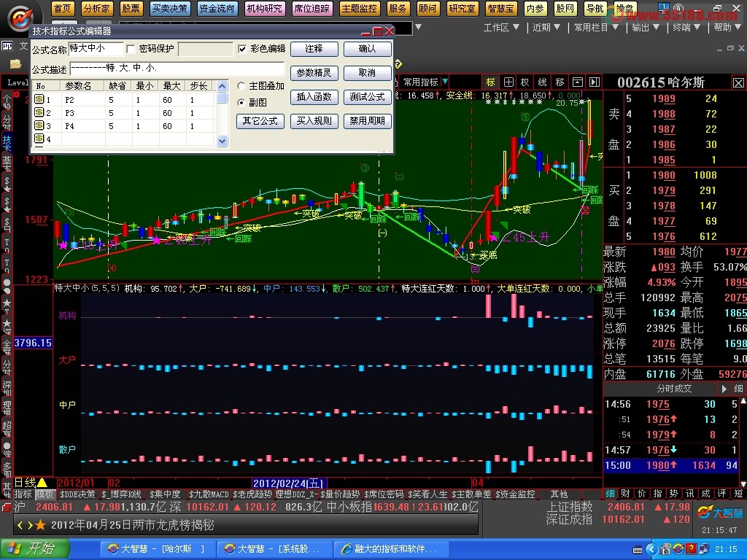This screenshot has height=560, width=747.
Task: Click the 权 rights-adjust icon
Action: click(x=525, y=82)
